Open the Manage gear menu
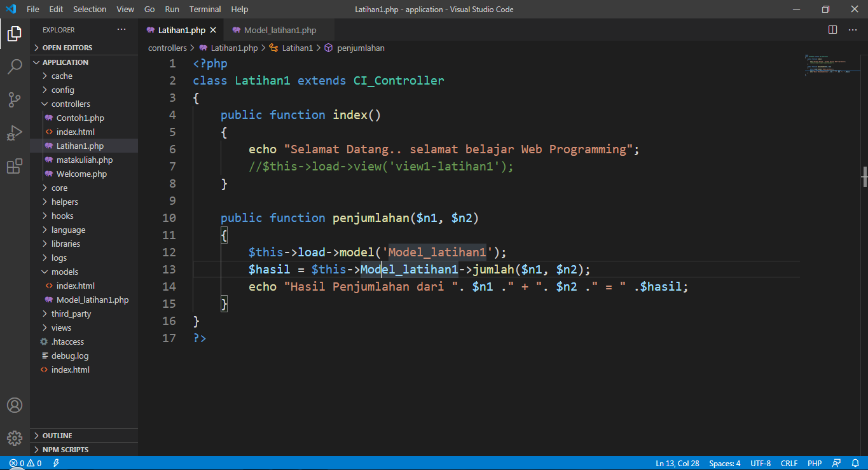Image resolution: width=868 pixels, height=470 pixels. point(15,438)
